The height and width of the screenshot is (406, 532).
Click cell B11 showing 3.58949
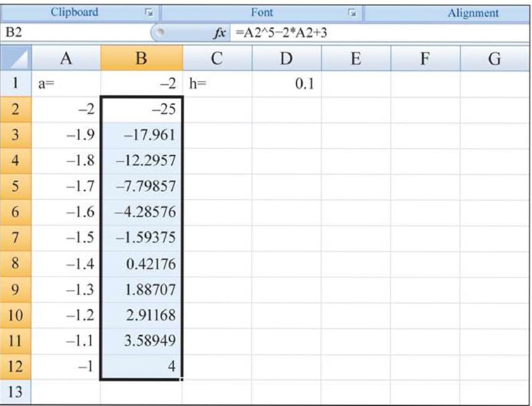(142, 341)
